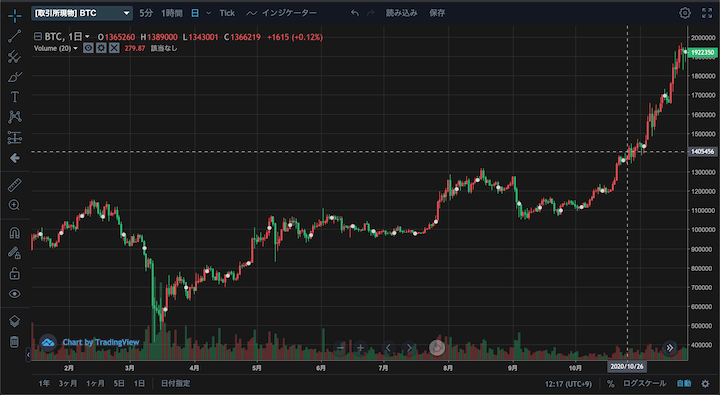Screen dimensions: 720x395
Task: Click the back arrow icon in sidebar
Action: click(x=15, y=158)
